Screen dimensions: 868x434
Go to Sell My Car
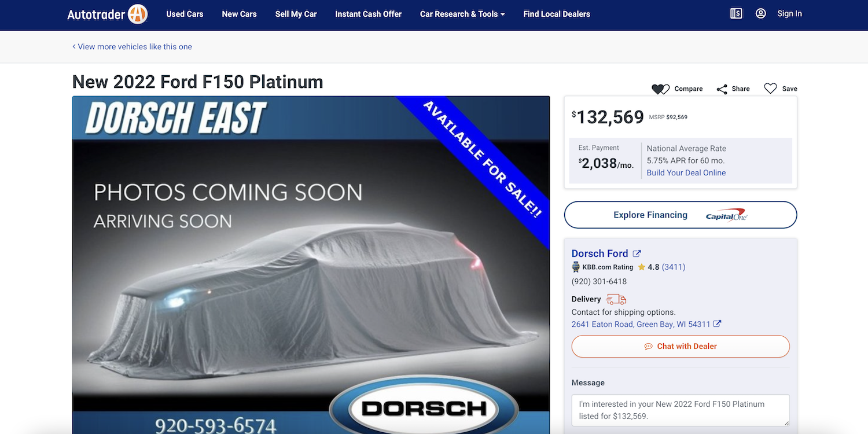click(296, 14)
